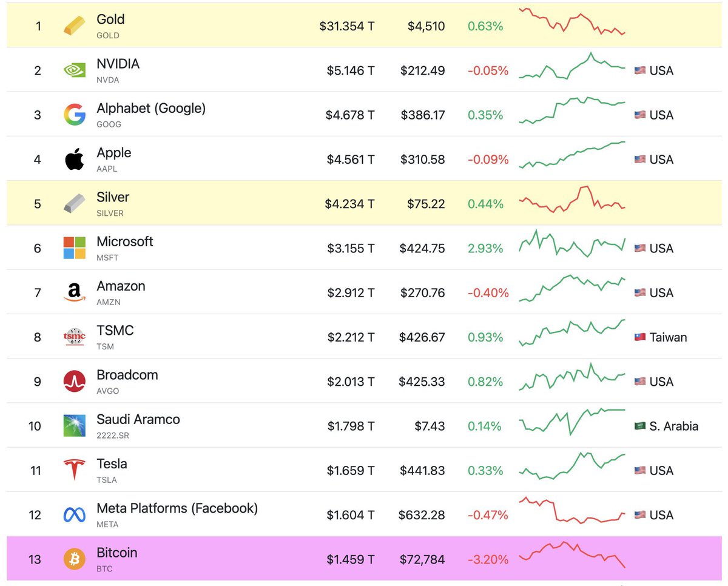Click the Google G logo

click(75, 115)
